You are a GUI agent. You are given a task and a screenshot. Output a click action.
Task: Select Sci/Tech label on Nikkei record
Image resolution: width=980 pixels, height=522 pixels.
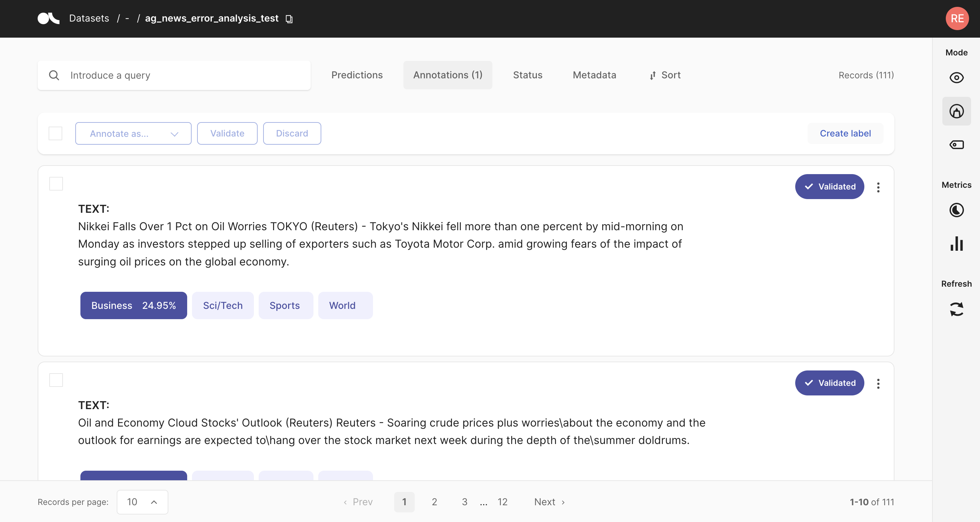pos(222,306)
